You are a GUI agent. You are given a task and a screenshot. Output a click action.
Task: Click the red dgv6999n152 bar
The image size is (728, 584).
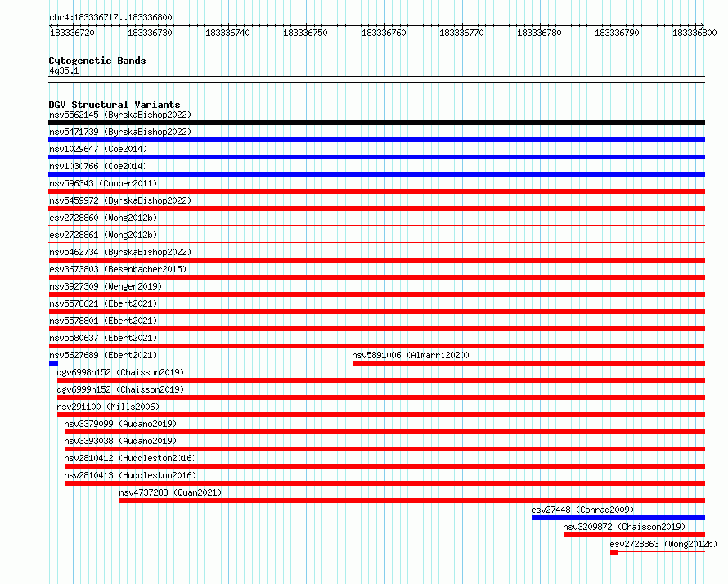(381, 398)
